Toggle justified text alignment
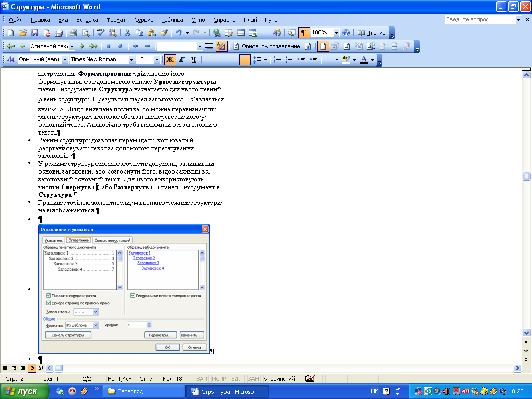Screen dimensions: 532x399 (245, 60)
